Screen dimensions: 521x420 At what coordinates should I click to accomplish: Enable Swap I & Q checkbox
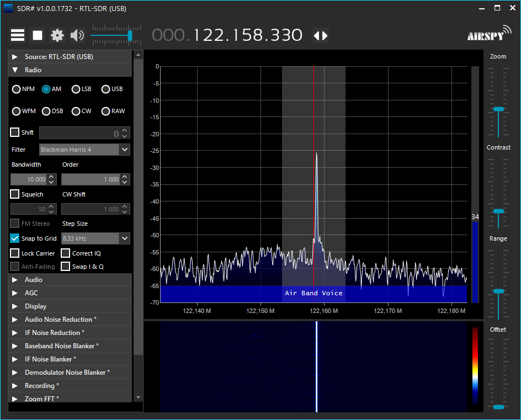pyautogui.click(x=66, y=267)
